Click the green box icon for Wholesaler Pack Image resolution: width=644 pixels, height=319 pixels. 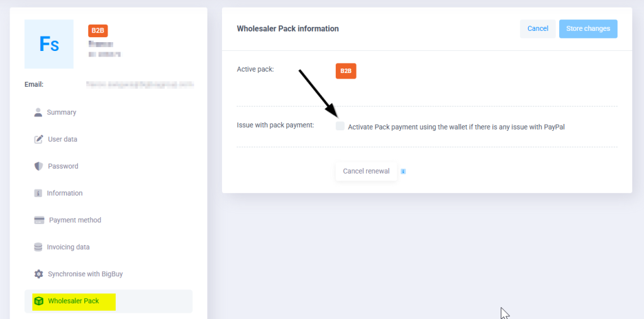38,301
